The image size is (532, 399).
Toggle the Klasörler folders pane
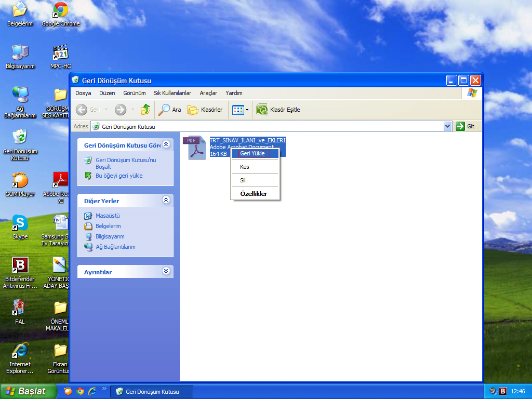205,110
